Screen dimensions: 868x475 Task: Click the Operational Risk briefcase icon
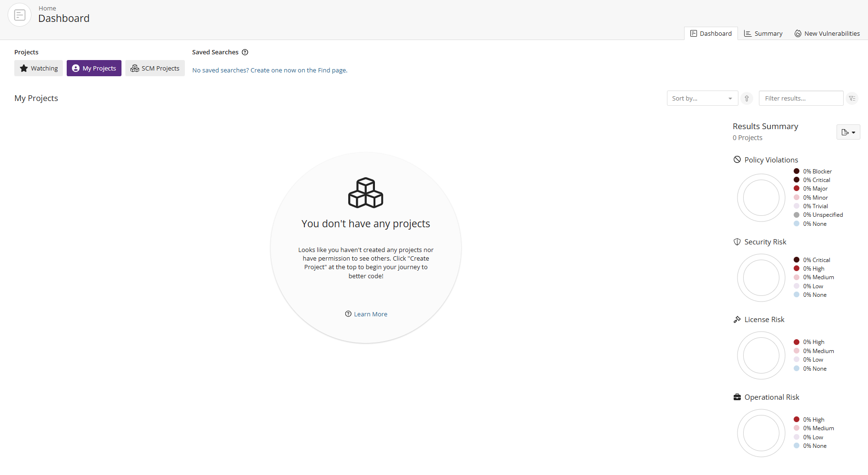click(x=737, y=397)
